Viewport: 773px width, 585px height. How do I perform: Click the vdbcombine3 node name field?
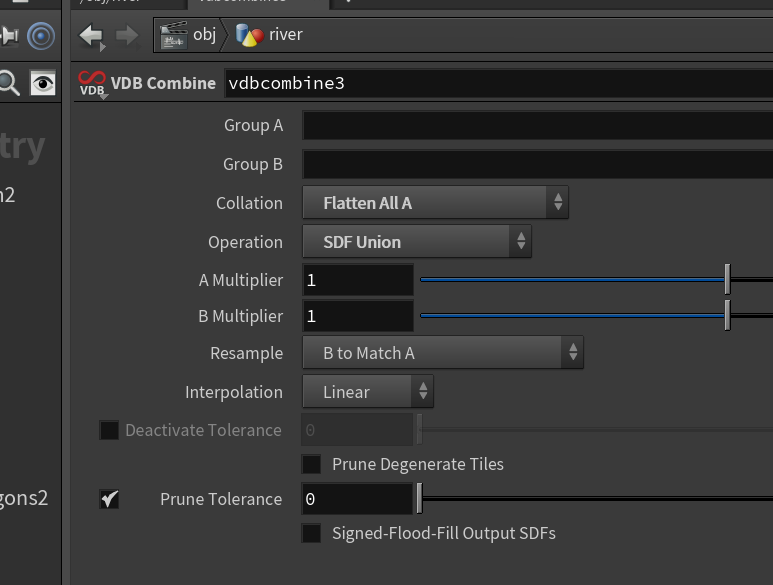498,83
